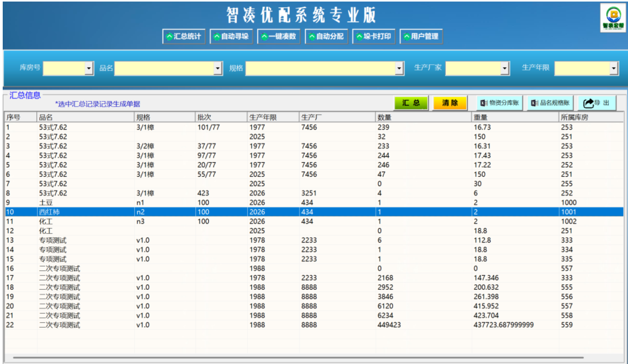Click green icon on 自动分配 button
Screen dimensions: 628x364
[x=312, y=37]
